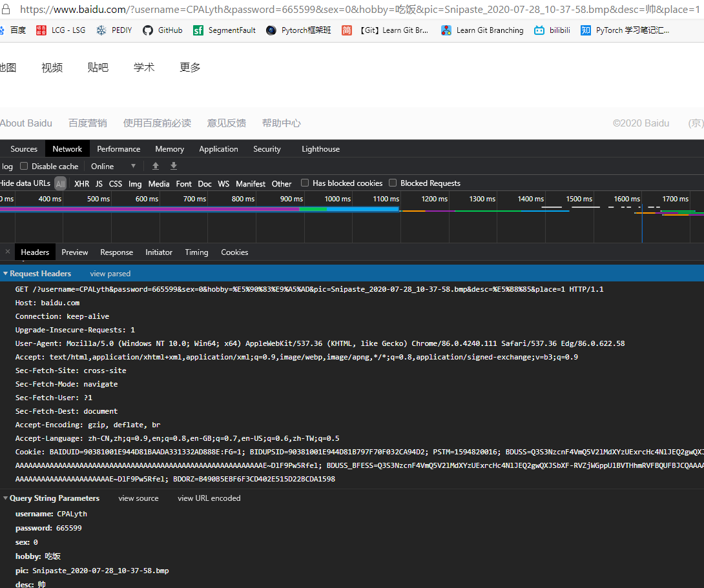Filter requests by CSS
This screenshot has height=588, width=704.
pyautogui.click(x=116, y=183)
